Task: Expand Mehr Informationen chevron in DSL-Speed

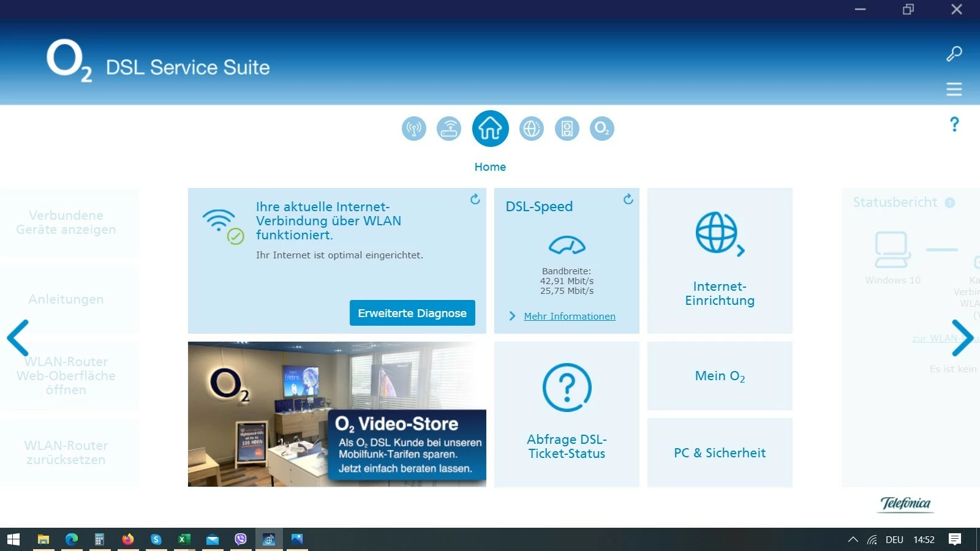Action: (x=513, y=316)
